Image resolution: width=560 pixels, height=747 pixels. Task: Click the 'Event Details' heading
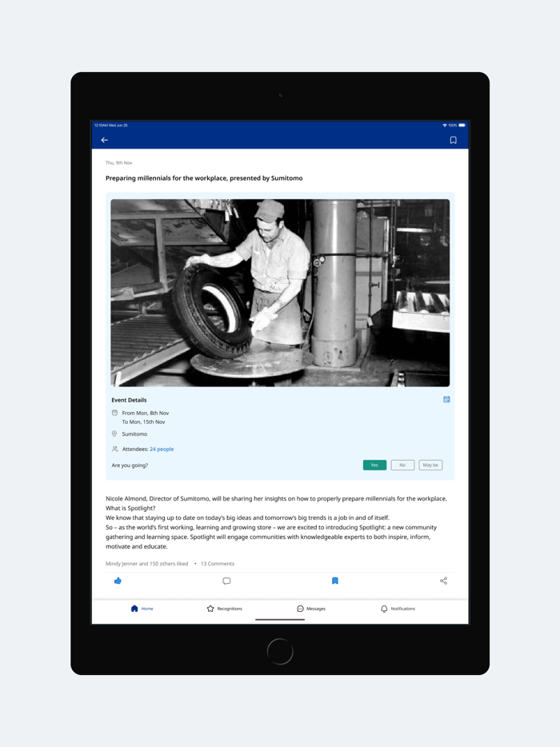click(129, 400)
